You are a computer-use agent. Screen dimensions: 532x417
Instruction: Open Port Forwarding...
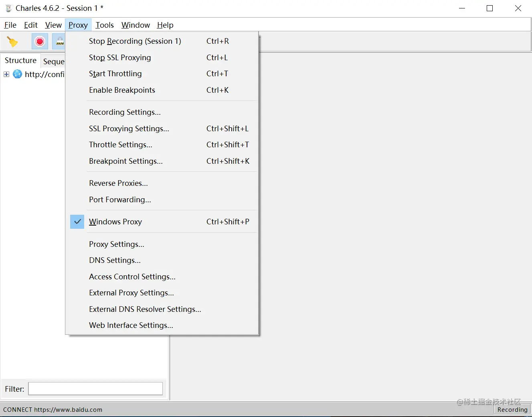162,199
